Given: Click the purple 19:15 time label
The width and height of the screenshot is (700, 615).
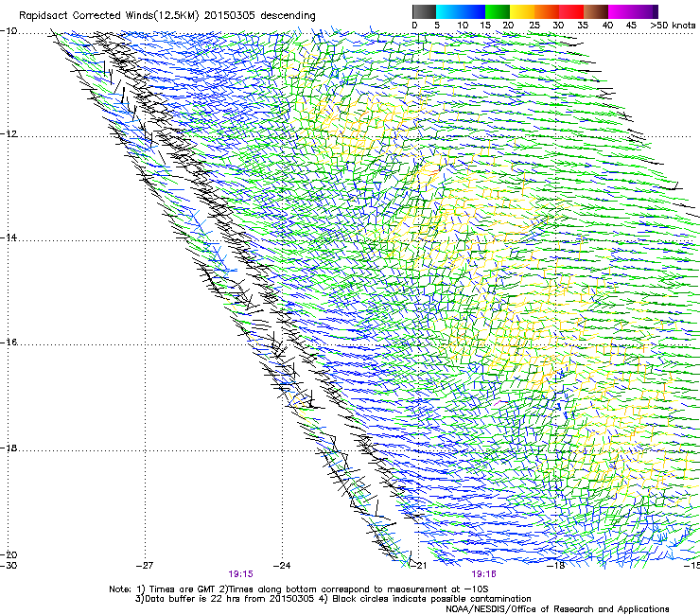Looking at the screenshot, I should (240, 574).
